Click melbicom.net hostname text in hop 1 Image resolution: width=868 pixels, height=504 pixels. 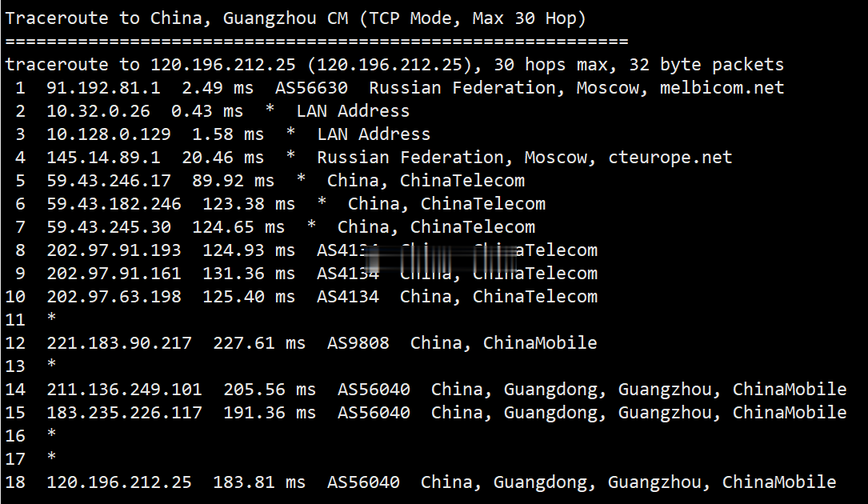[722, 88]
